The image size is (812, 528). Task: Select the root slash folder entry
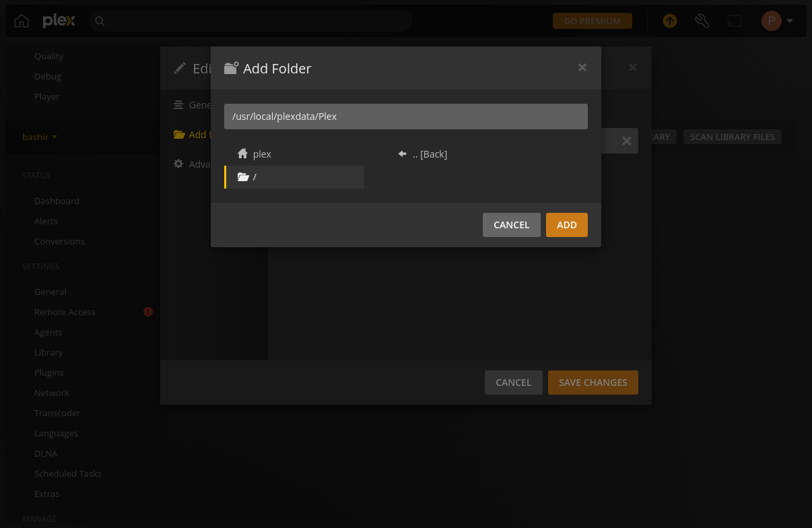click(294, 177)
